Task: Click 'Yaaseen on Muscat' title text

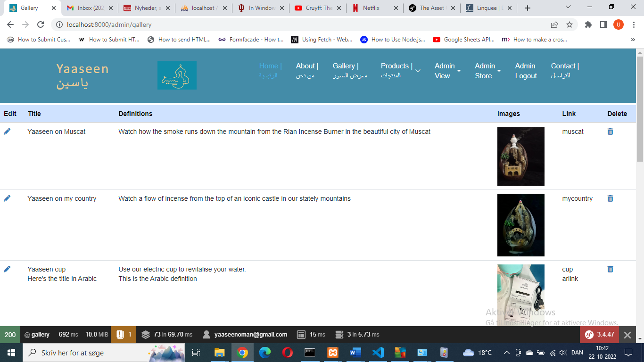Action: tap(57, 132)
